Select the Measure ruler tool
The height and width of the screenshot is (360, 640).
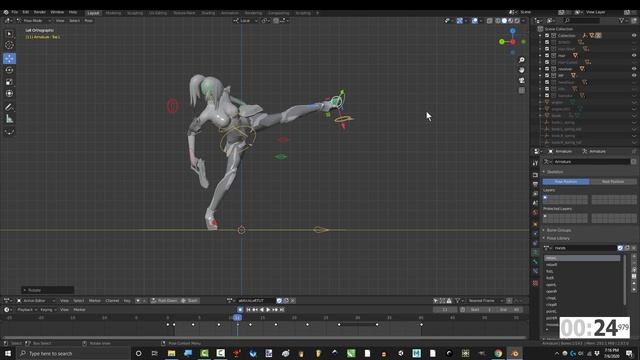[x=9, y=119]
